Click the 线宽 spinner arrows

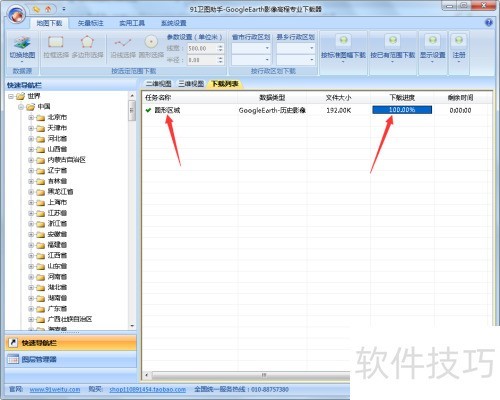pyautogui.click(x=220, y=48)
